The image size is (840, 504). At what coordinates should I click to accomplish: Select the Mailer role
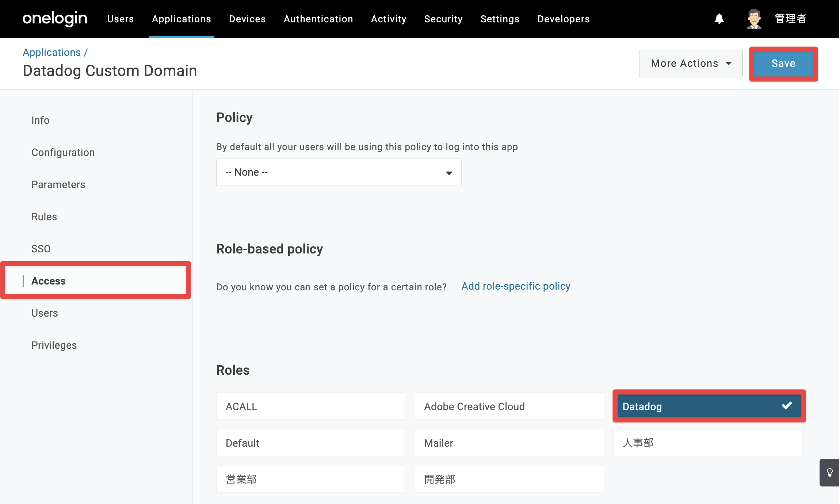coord(509,443)
